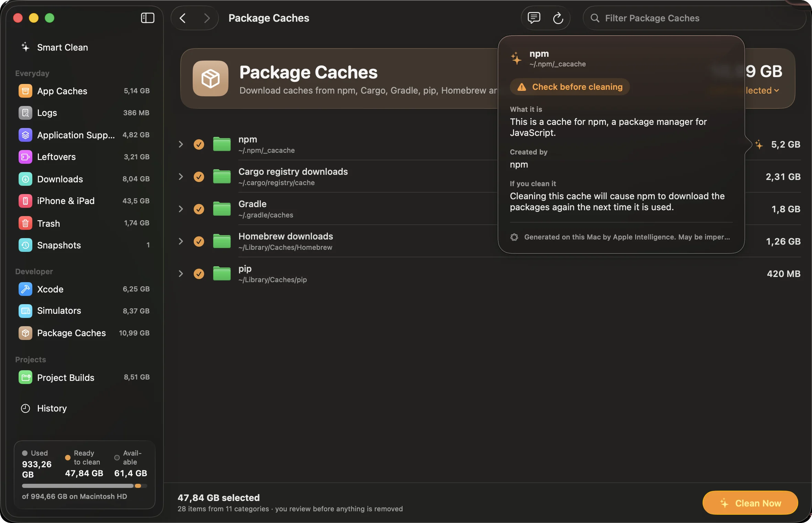The height and width of the screenshot is (523, 812).
Task: Expand the Homebrew downloads row
Action: pyautogui.click(x=181, y=241)
